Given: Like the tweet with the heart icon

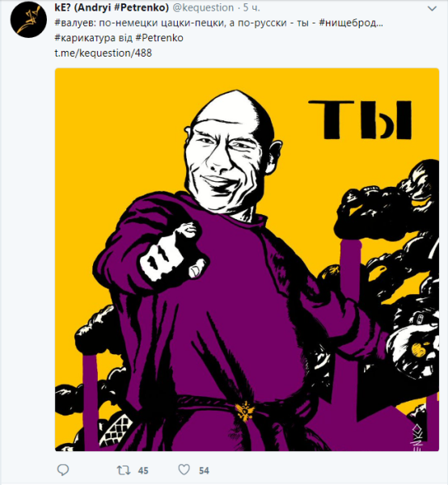Looking at the screenshot, I should 184,470.
